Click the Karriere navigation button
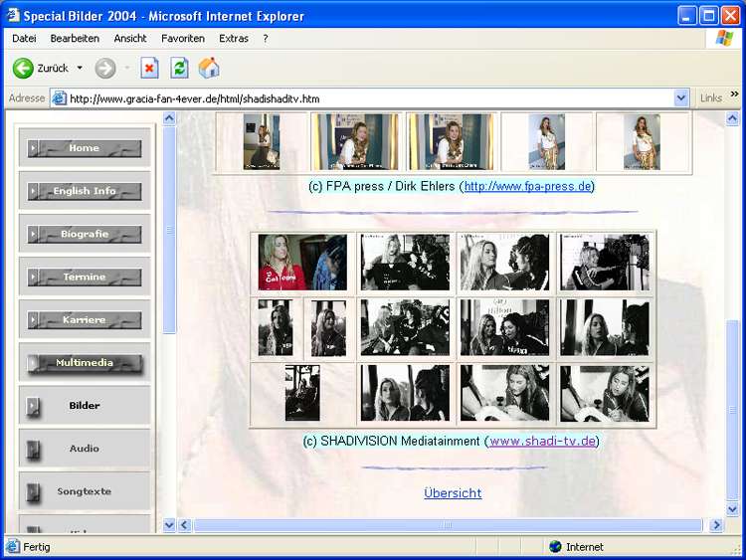The image size is (746, 560). click(x=85, y=319)
